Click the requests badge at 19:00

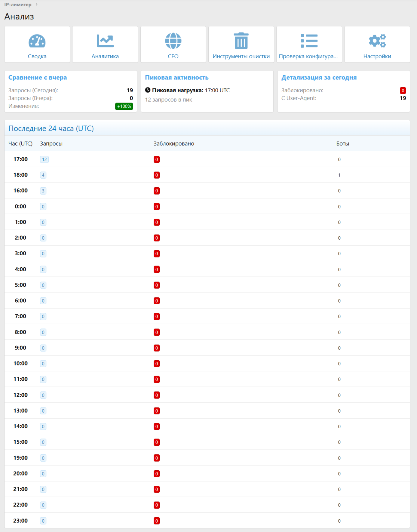click(x=43, y=458)
